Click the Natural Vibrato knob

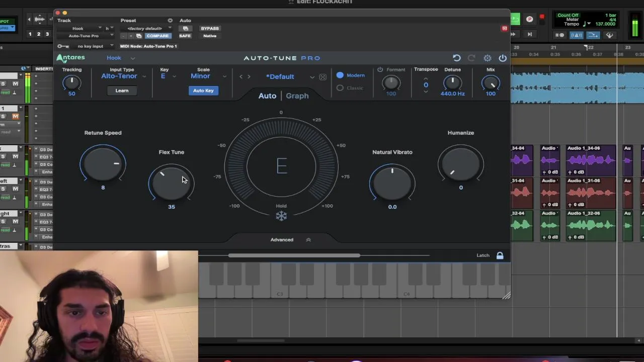pyautogui.click(x=392, y=183)
